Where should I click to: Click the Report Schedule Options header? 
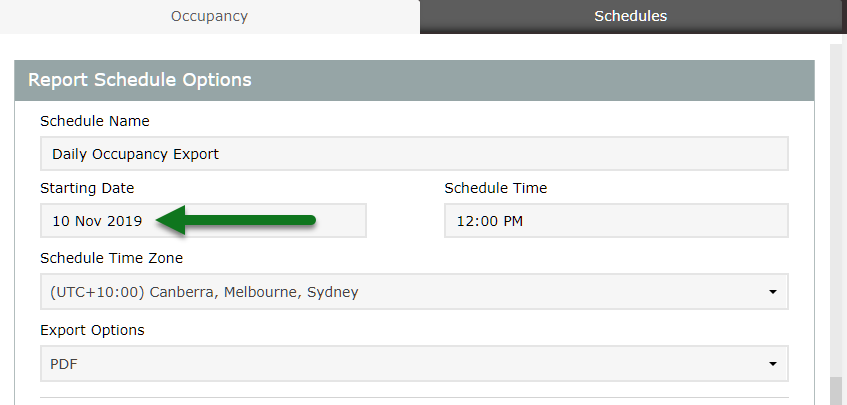pyautogui.click(x=139, y=80)
